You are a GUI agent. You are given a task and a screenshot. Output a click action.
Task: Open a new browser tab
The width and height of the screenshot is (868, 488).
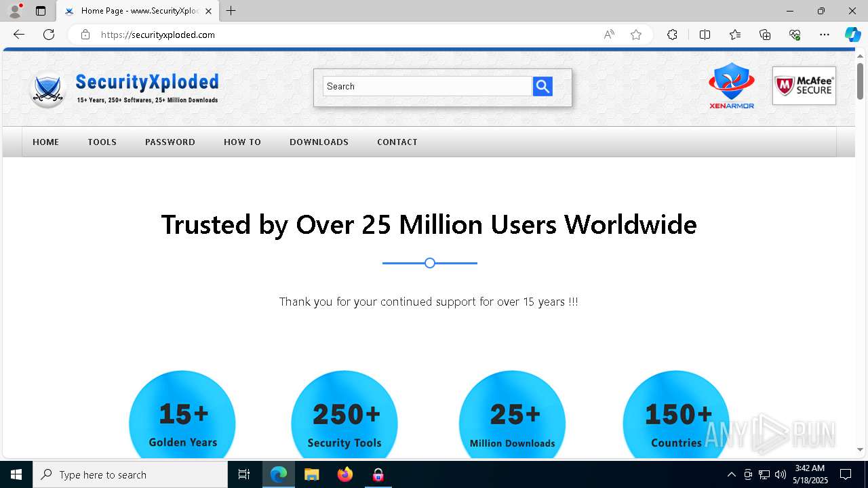pos(231,11)
